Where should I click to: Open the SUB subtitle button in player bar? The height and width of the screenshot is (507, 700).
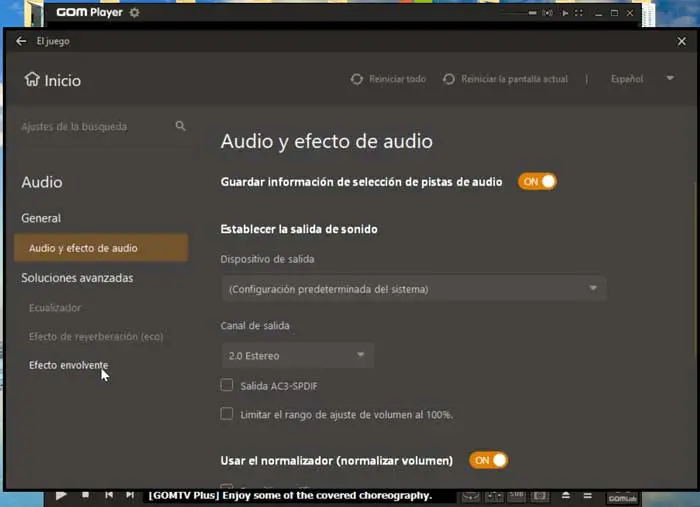(x=517, y=495)
